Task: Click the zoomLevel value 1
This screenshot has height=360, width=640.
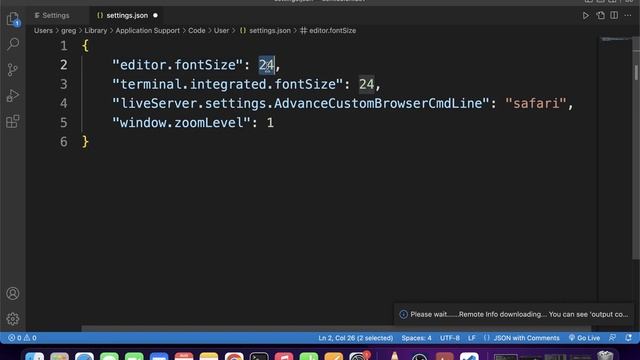Action: coord(270,122)
